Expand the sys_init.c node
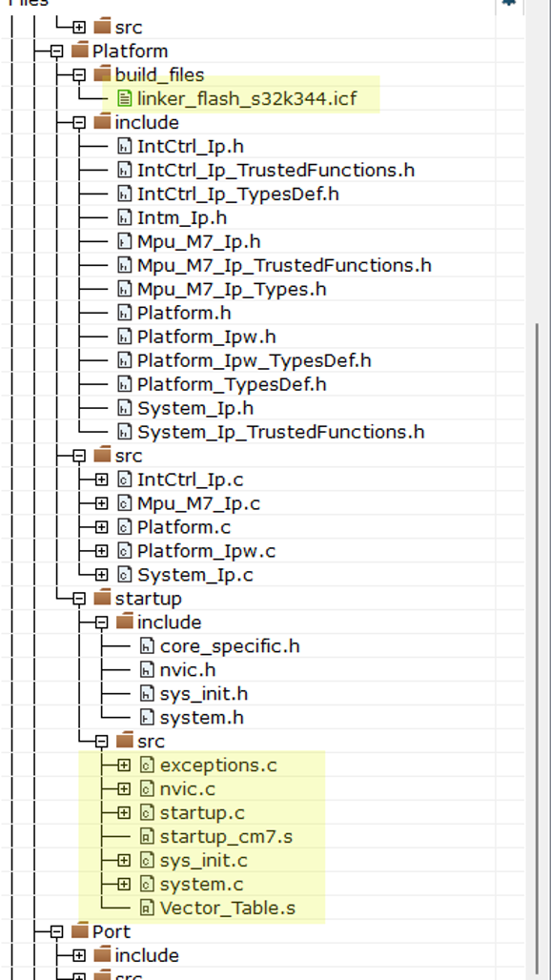The height and width of the screenshot is (980, 551). [x=124, y=861]
